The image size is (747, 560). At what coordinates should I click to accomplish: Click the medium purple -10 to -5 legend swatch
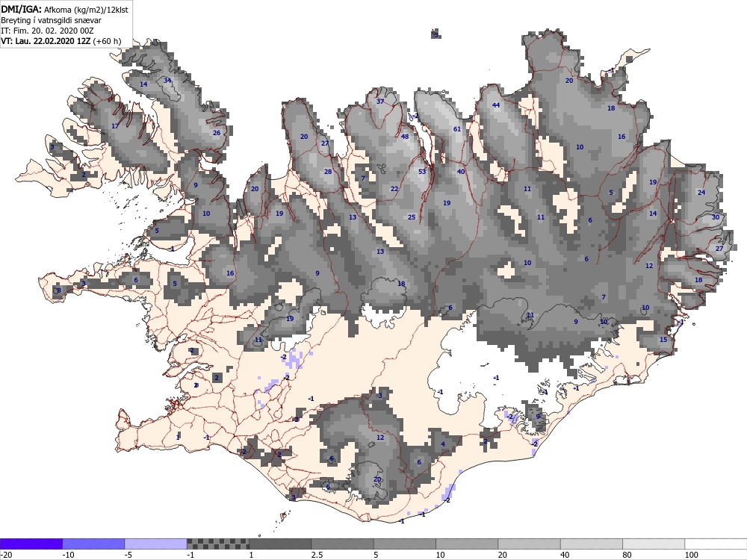[x=93, y=544]
